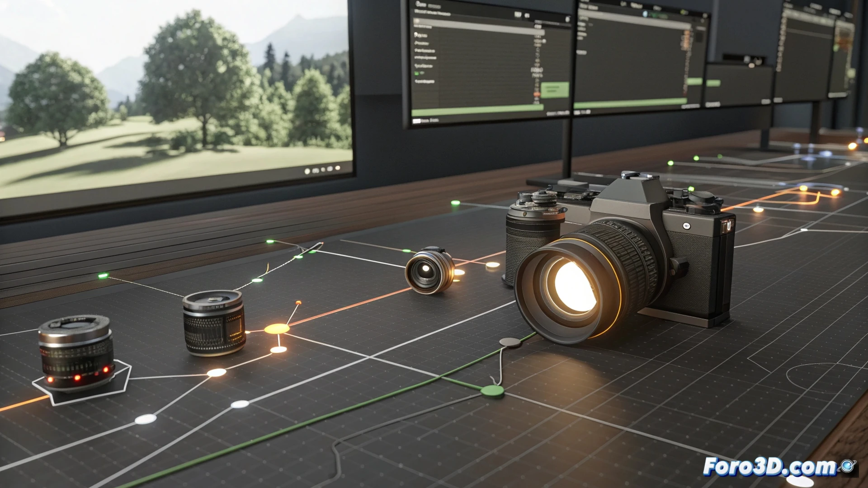Image resolution: width=868 pixels, height=488 pixels.
Task: Click the long green progress bar on the left monitor
Action: [x=477, y=110]
